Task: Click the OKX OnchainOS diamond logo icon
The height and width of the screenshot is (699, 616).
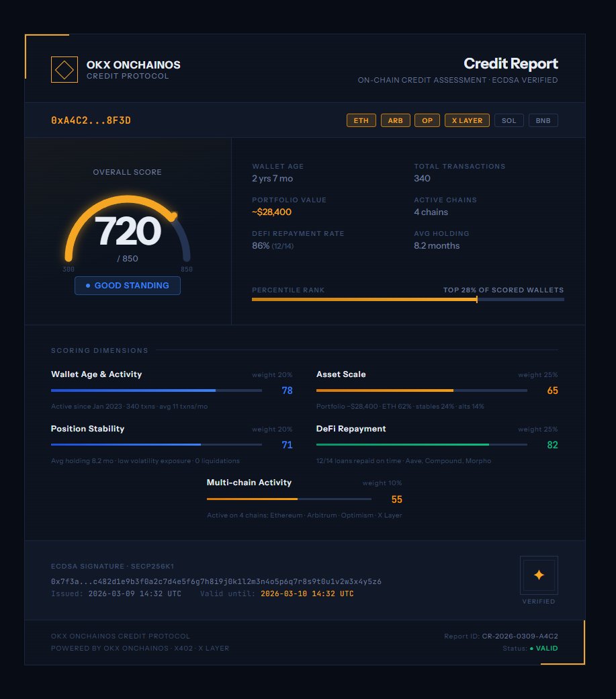Action: click(x=64, y=69)
